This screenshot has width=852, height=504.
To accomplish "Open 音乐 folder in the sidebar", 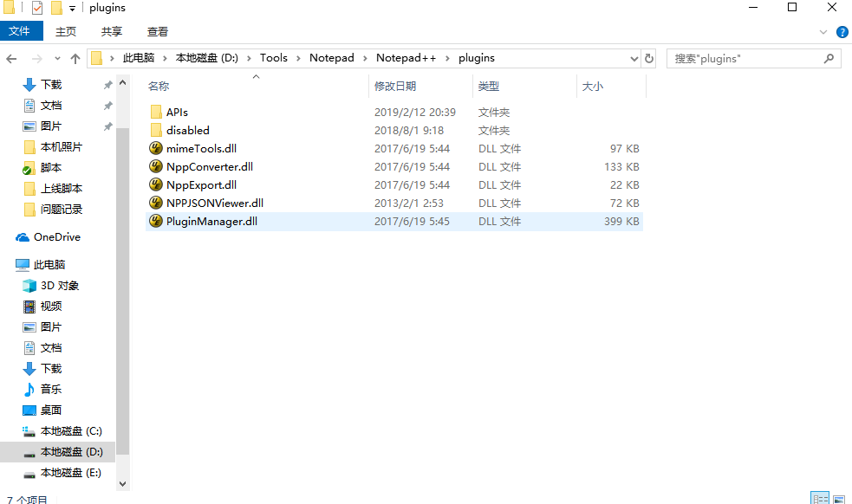I will 42,390.
